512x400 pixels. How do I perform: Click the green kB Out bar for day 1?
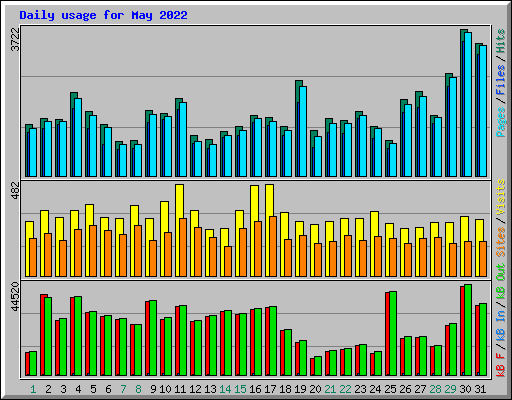pyautogui.click(x=33, y=363)
